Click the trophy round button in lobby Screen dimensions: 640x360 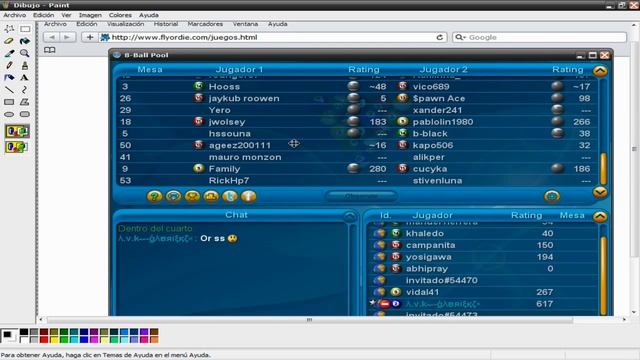(192, 197)
